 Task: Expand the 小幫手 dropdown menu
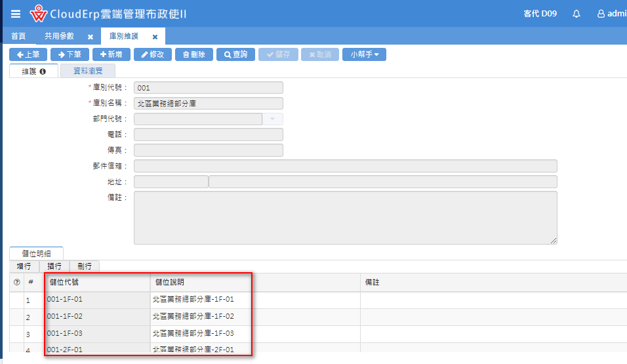(x=364, y=54)
